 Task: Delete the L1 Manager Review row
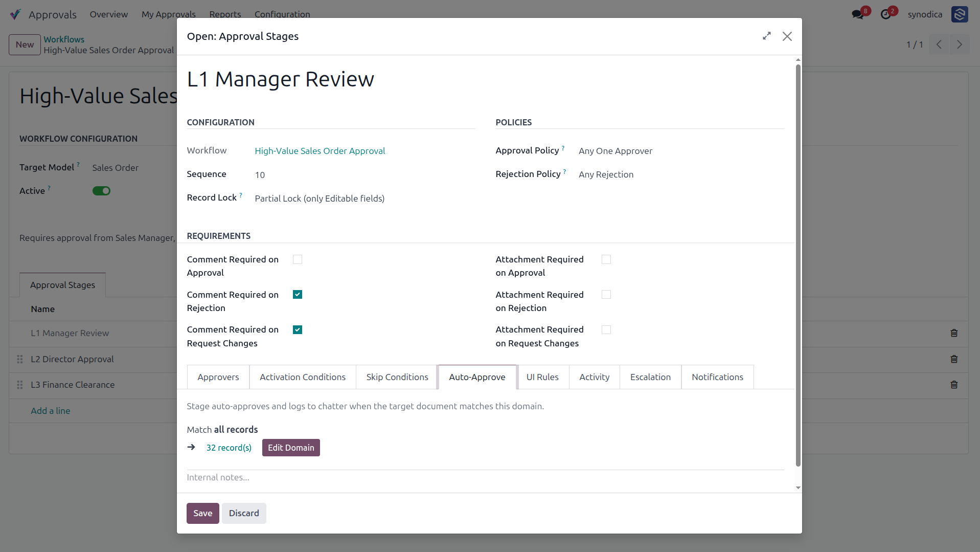tap(954, 333)
